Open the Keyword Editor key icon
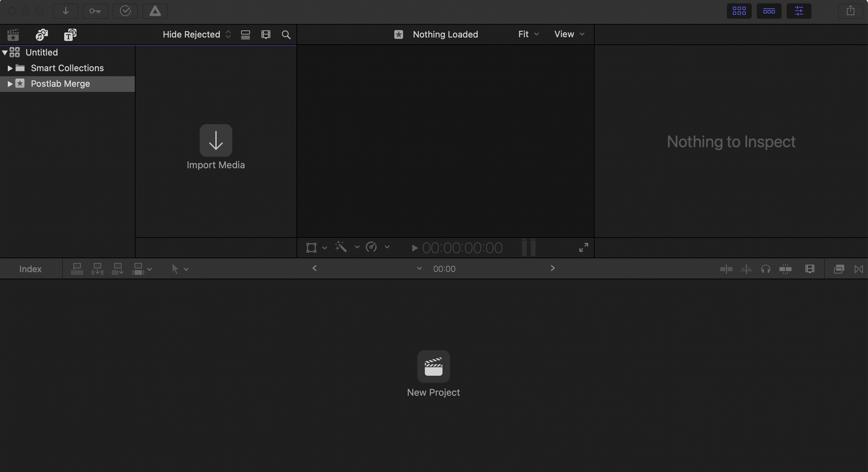Screen dimensions: 868x472 coord(95,11)
